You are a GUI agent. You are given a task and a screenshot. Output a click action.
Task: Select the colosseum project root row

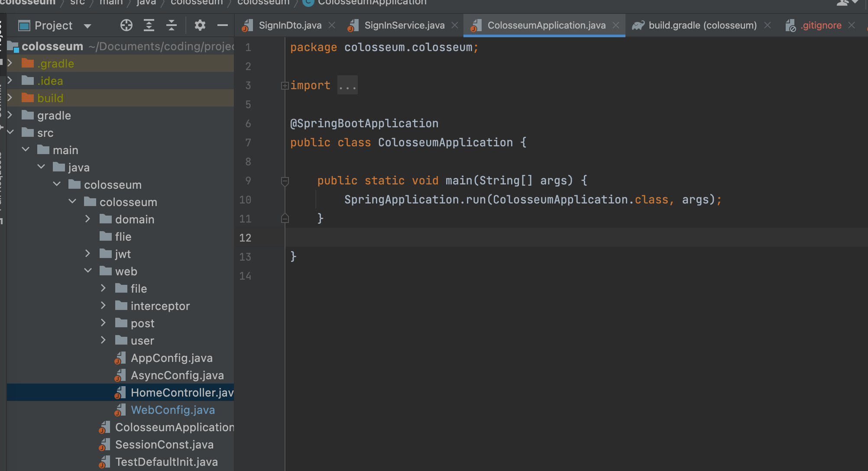[120, 46]
